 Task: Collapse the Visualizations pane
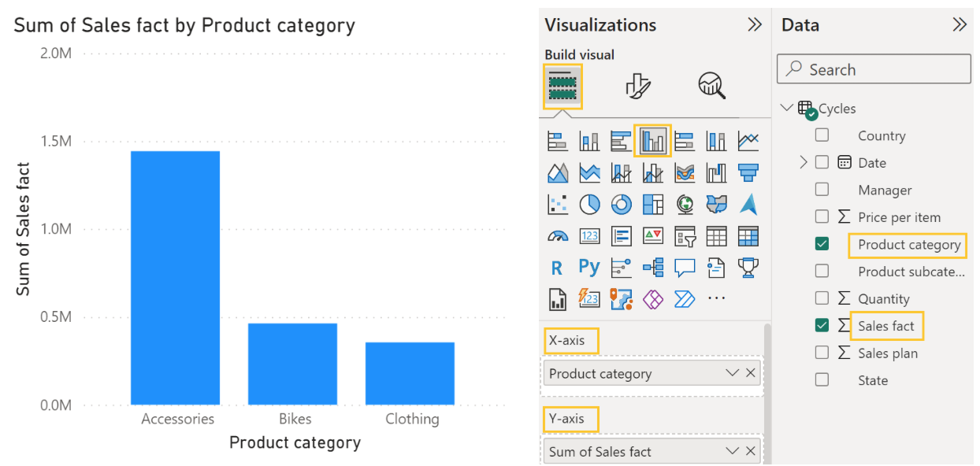click(754, 24)
